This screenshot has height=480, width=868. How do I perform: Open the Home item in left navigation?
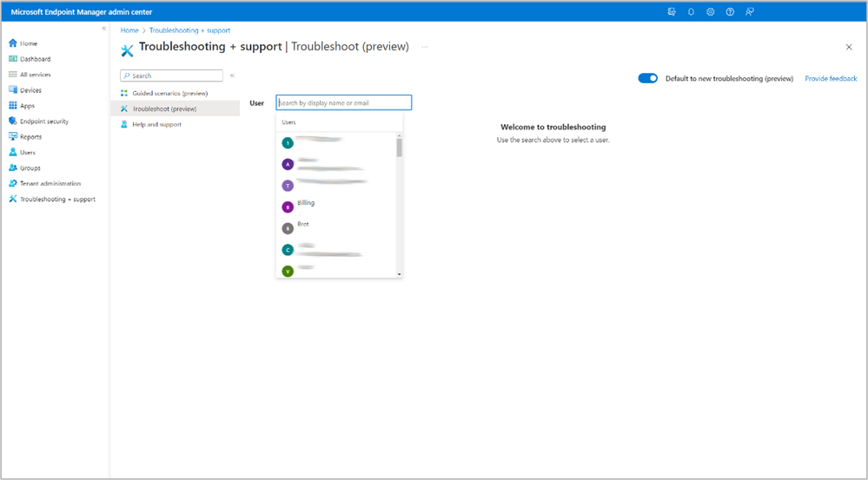tap(23, 43)
